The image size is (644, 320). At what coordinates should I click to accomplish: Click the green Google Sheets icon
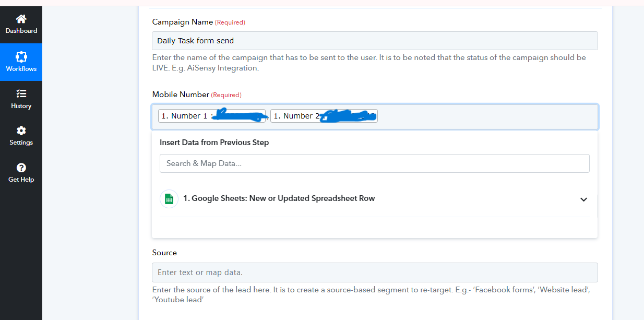tap(169, 199)
